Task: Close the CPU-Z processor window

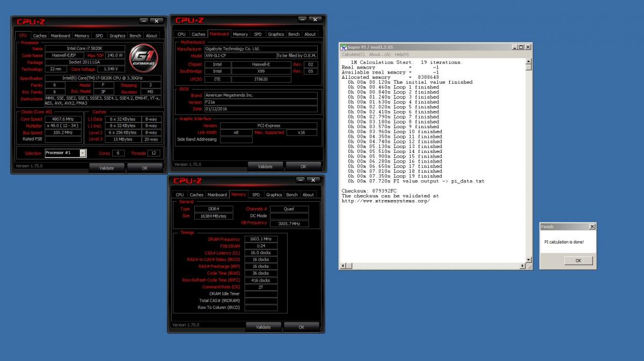Action: click(x=156, y=21)
